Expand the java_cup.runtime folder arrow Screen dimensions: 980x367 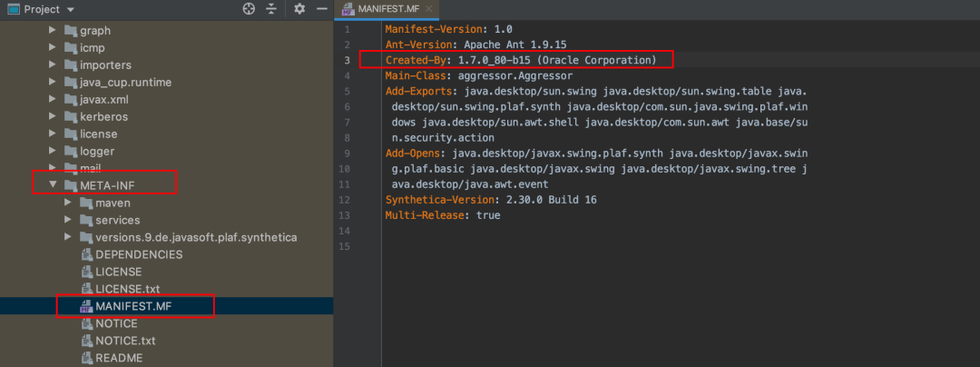click(53, 82)
